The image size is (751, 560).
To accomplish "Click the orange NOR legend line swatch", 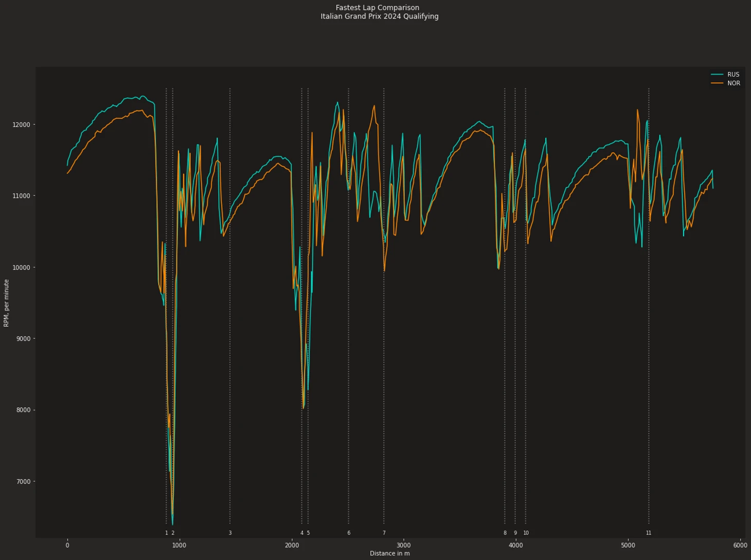I will [x=717, y=83].
